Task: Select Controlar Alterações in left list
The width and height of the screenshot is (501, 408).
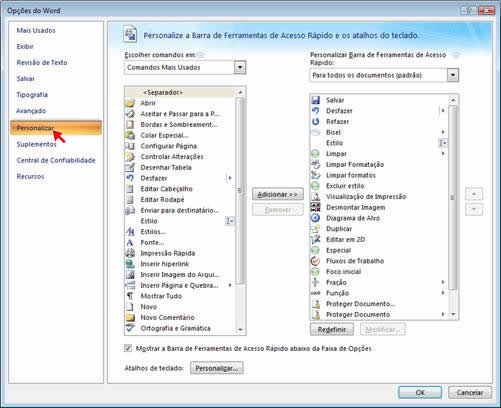Action: (x=180, y=157)
